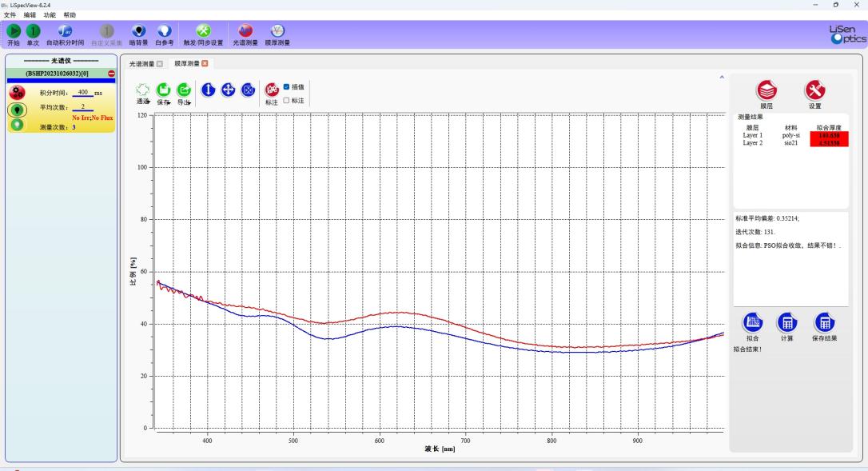Click Layer 2 red fitted thickness value
868x471 pixels.
click(829, 143)
